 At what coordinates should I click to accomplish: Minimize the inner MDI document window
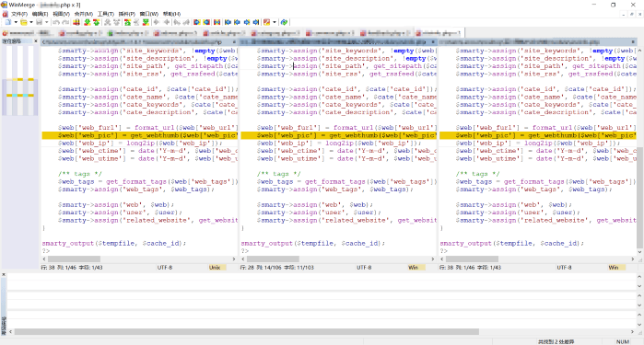tap(624, 14)
